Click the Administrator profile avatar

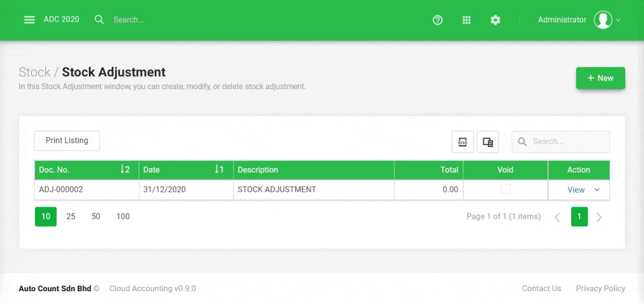pos(603,20)
